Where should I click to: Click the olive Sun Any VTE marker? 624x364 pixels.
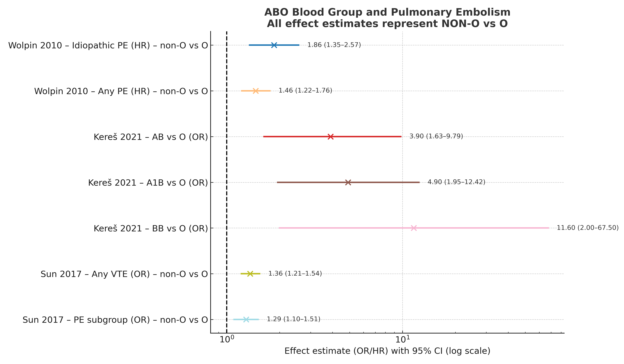pyautogui.click(x=250, y=274)
